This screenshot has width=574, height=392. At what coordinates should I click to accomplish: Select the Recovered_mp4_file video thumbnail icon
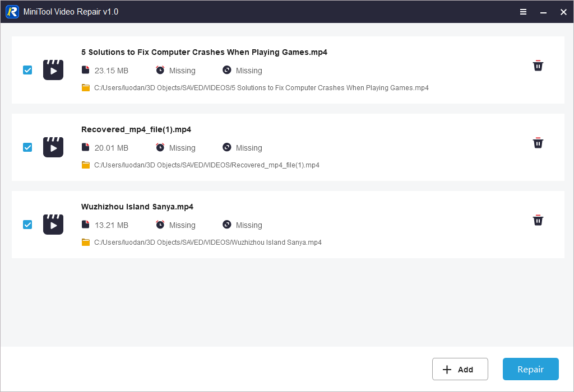(53, 147)
